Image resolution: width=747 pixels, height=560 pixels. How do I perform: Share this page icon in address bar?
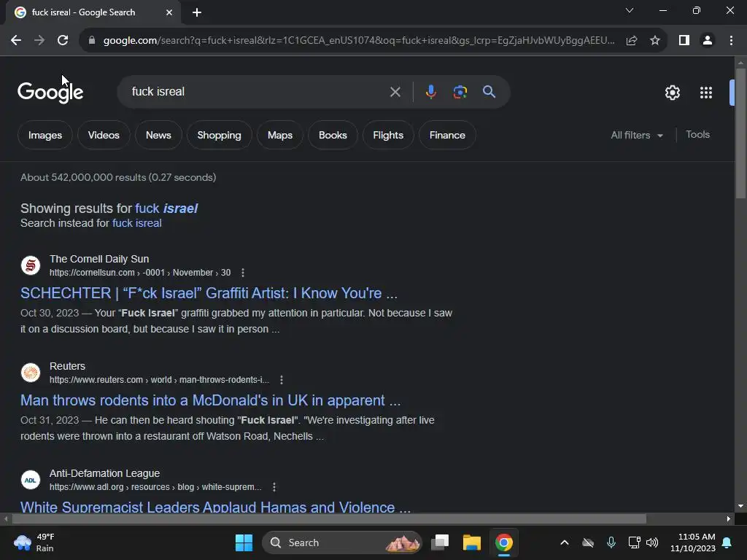tap(632, 41)
